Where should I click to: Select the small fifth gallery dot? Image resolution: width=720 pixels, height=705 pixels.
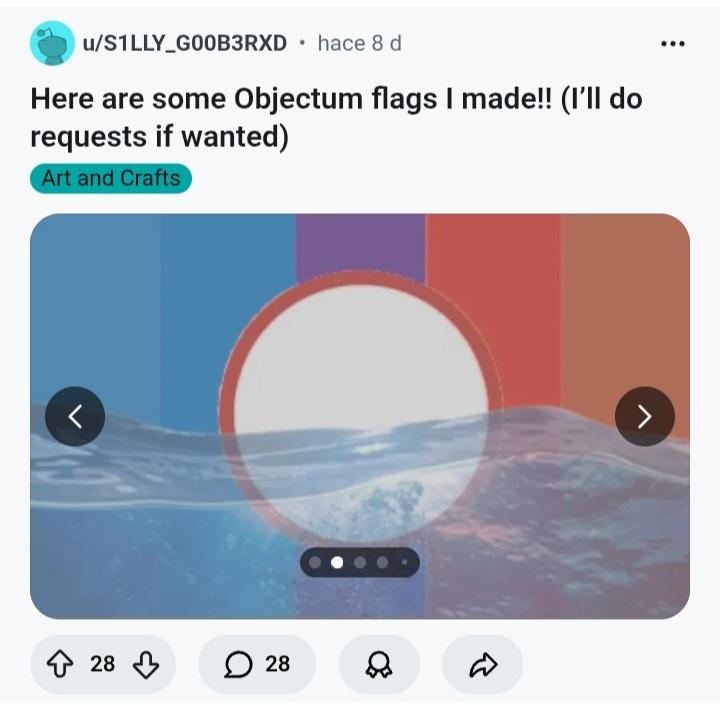404,562
